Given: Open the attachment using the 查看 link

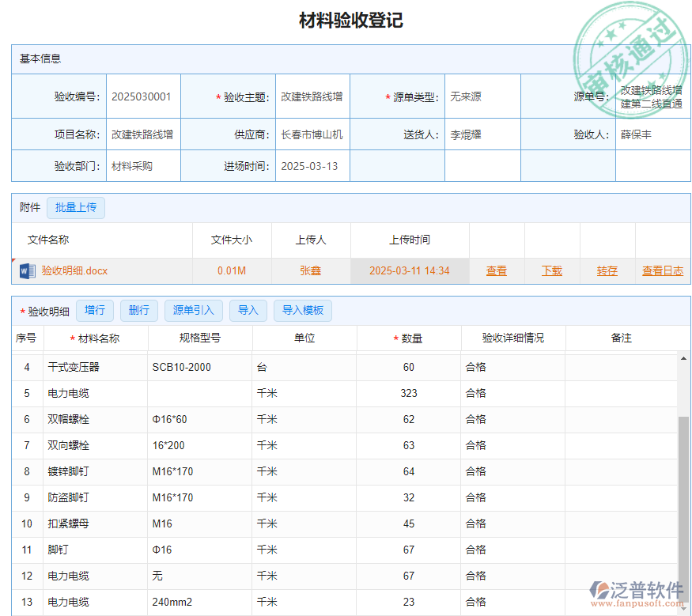Looking at the screenshot, I should coord(496,270).
